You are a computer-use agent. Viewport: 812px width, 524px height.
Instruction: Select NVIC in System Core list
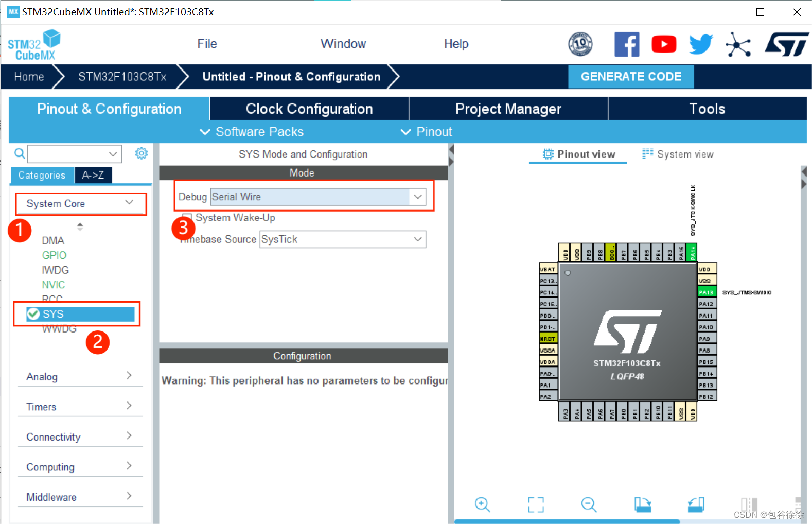[54, 285]
